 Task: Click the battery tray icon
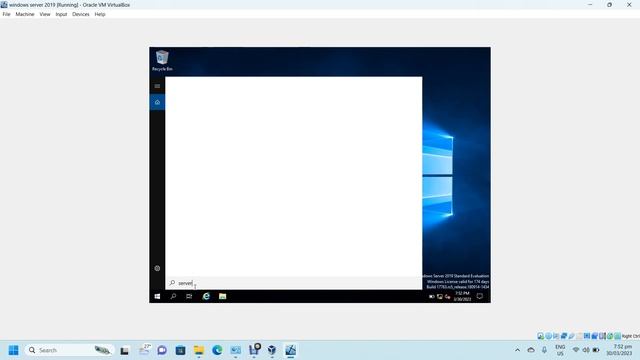[x=596, y=350]
